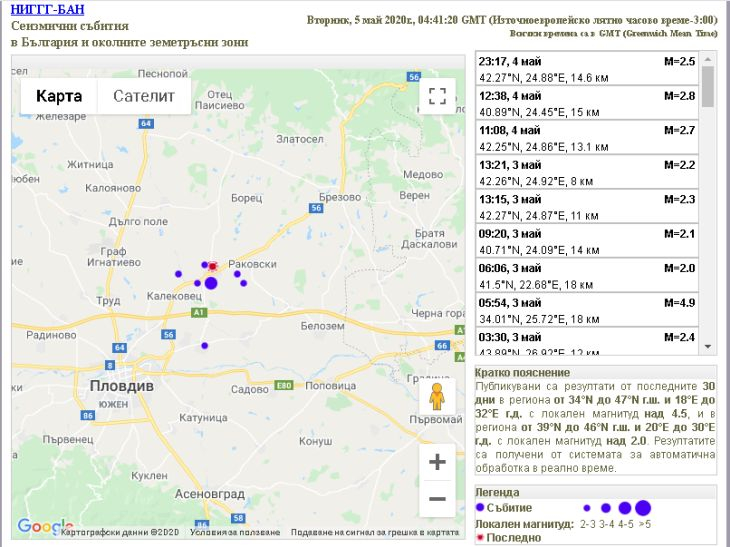The width and height of the screenshot is (730, 547).
Task: Click the Пловдив city label on map
Action: coord(122,385)
